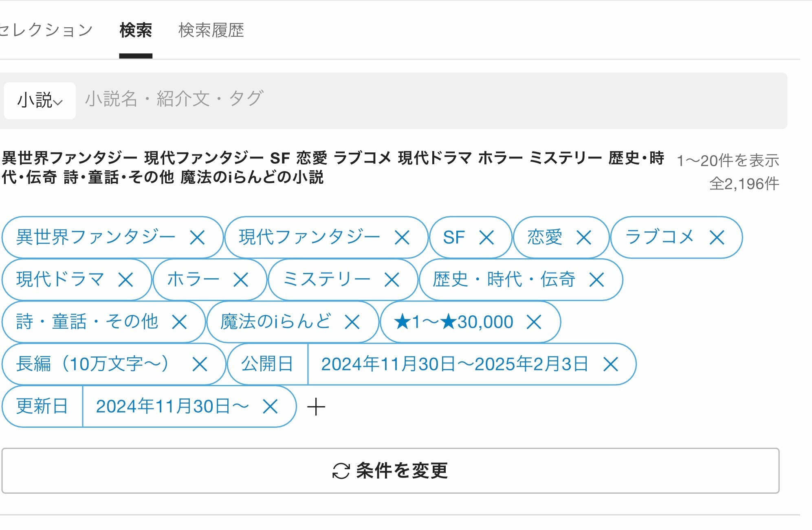Remove the 更新日 date filter

(270, 407)
